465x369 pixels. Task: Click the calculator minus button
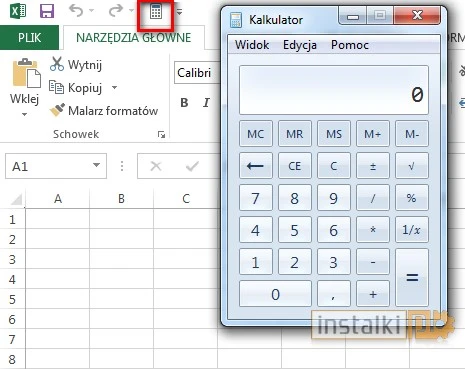click(x=373, y=262)
